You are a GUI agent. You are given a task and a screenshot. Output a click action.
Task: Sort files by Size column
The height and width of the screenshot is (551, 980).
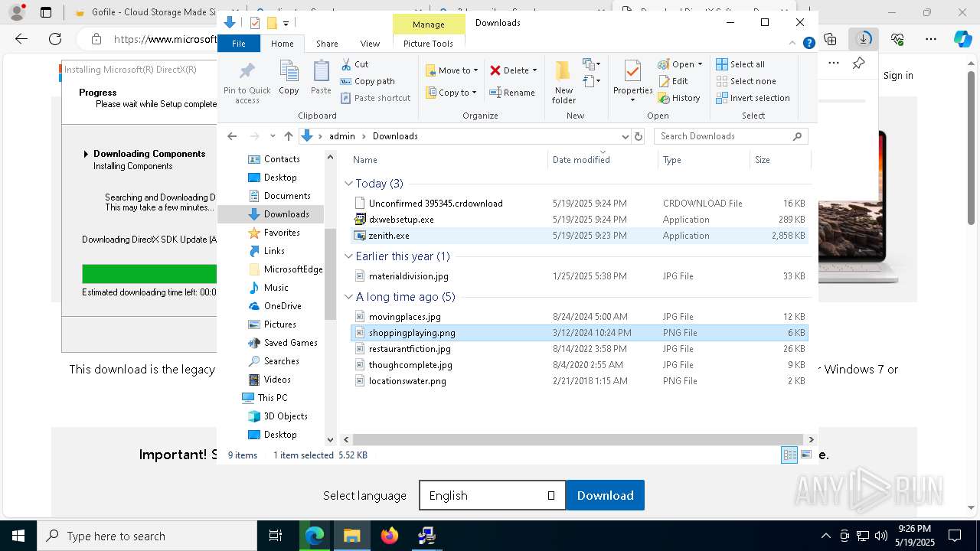point(780,160)
